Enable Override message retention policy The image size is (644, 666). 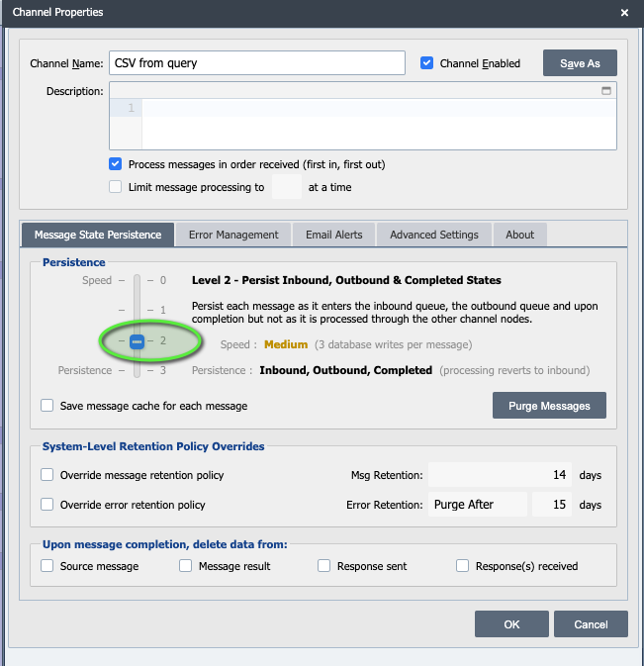[47, 475]
